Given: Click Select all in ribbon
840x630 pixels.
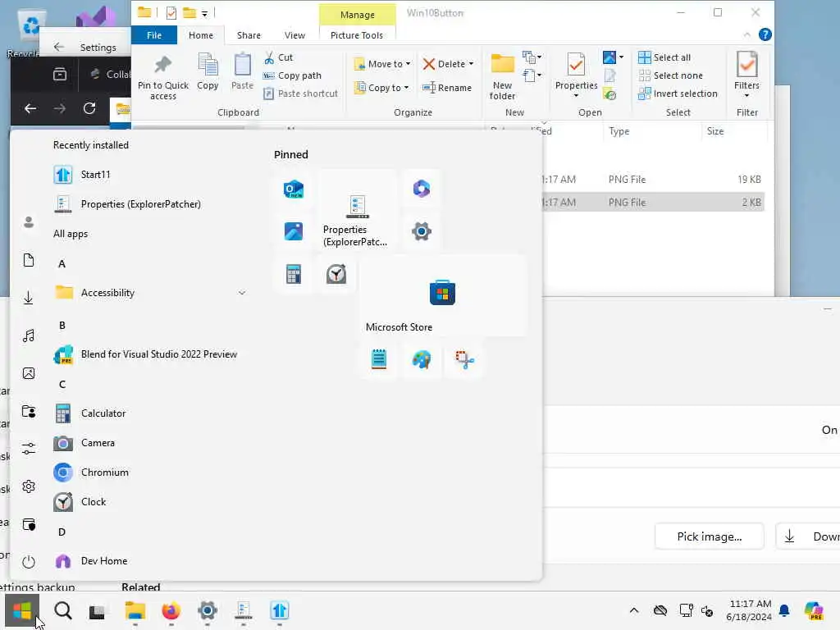Looking at the screenshot, I should pyautogui.click(x=664, y=57).
